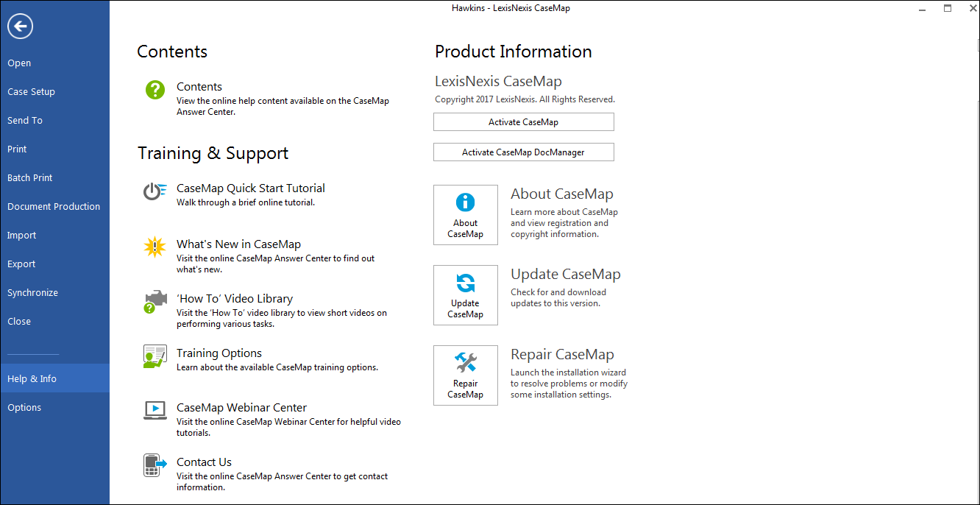980x505 pixels.
Task: Open Training Options title link
Action: coord(219,353)
